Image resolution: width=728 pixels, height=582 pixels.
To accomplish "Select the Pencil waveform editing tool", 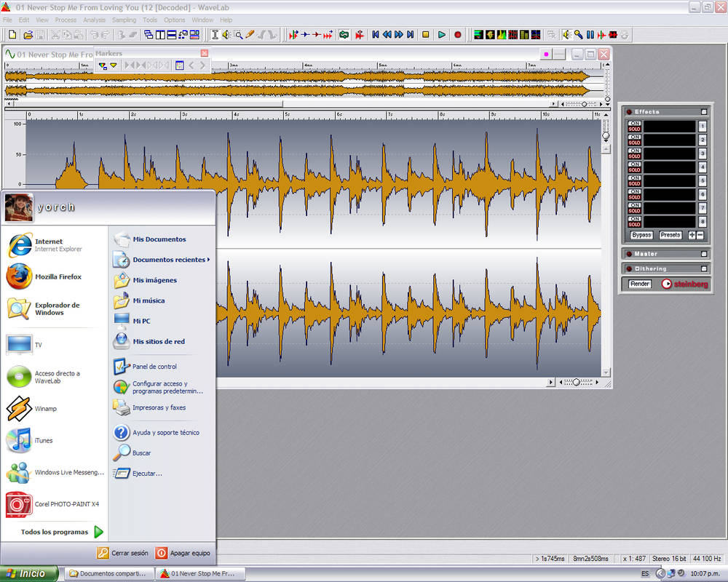I will pos(250,34).
